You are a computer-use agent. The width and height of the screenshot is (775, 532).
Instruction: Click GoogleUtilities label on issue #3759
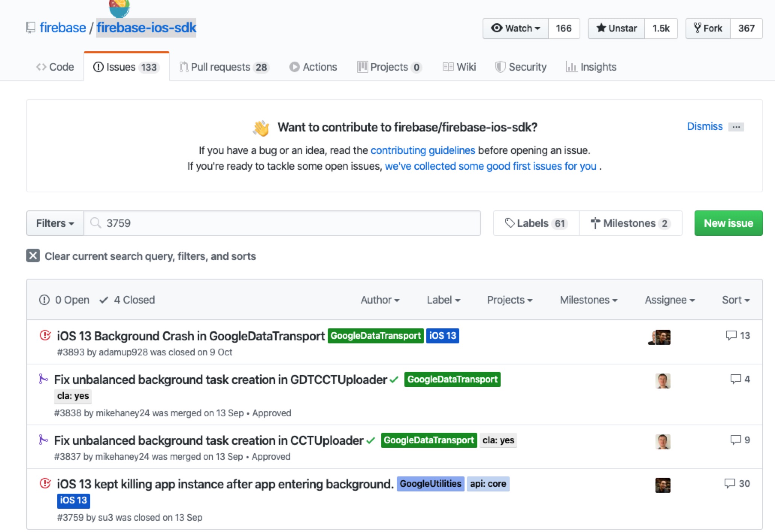click(430, 484)
